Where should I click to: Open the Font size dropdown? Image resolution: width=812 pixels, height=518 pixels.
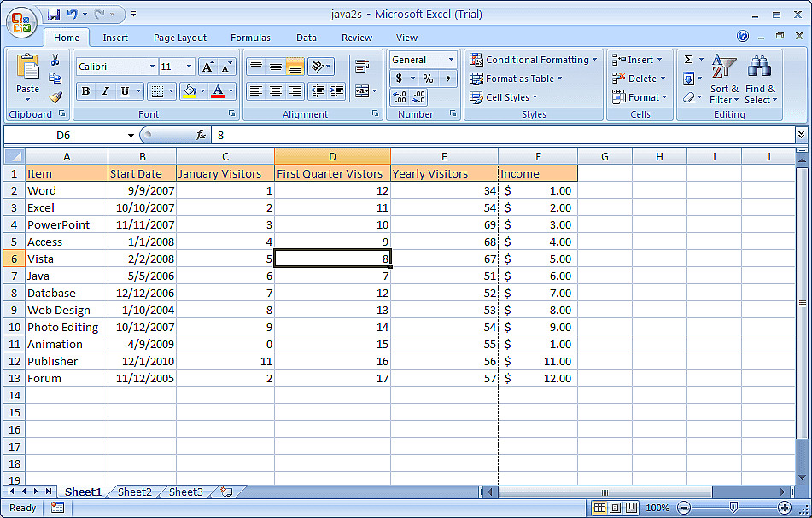point(189,67)
